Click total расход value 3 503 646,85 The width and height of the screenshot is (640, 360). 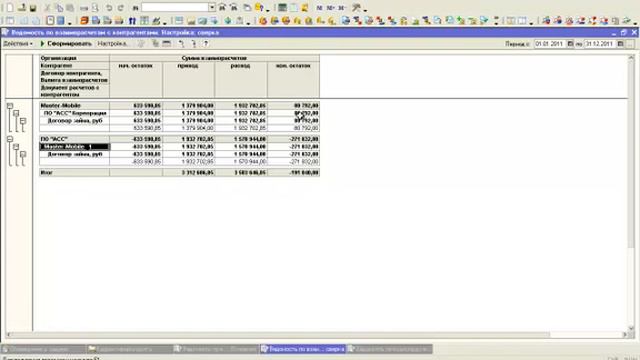(249, 173)
